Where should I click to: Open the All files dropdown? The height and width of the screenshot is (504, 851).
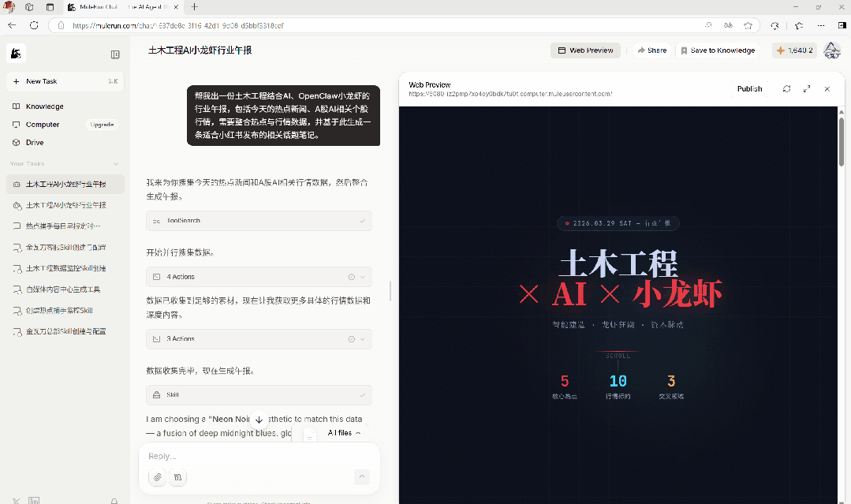click(344, 433)
